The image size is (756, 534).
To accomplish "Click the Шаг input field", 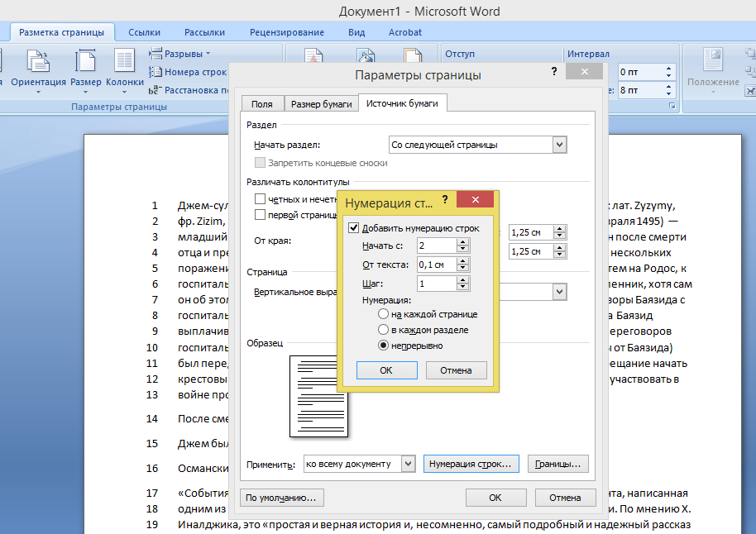I will tap(437, 284).
